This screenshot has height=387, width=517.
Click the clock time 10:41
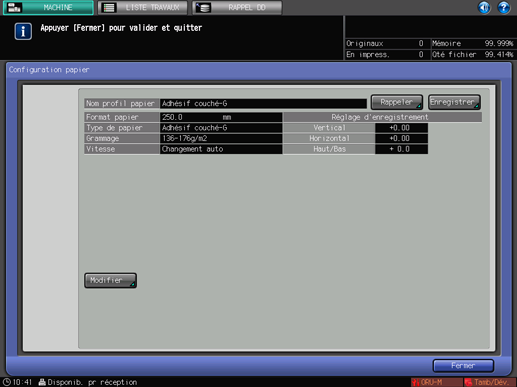[22, 382]
